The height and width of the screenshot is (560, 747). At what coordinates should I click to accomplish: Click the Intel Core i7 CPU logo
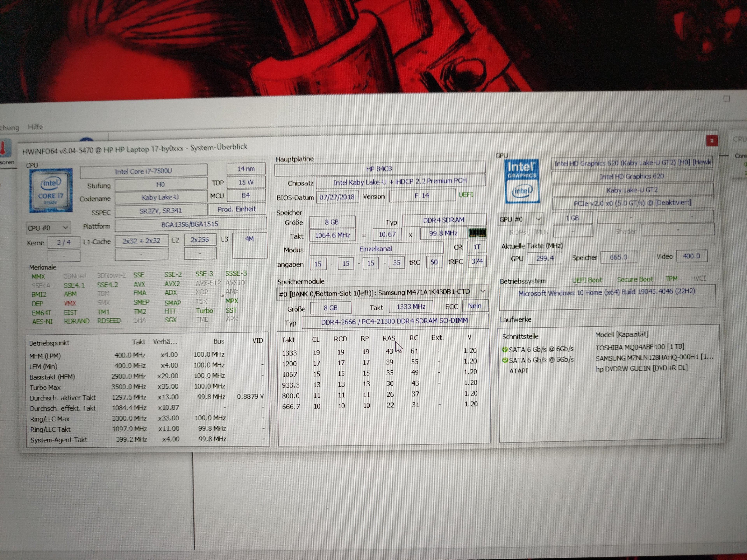pyautogui.click(x=51, y=191)
